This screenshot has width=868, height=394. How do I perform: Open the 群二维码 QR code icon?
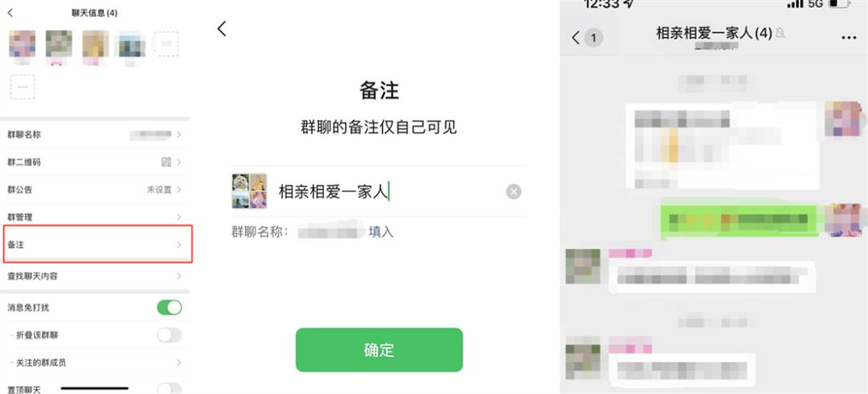[x=166, y=162]
